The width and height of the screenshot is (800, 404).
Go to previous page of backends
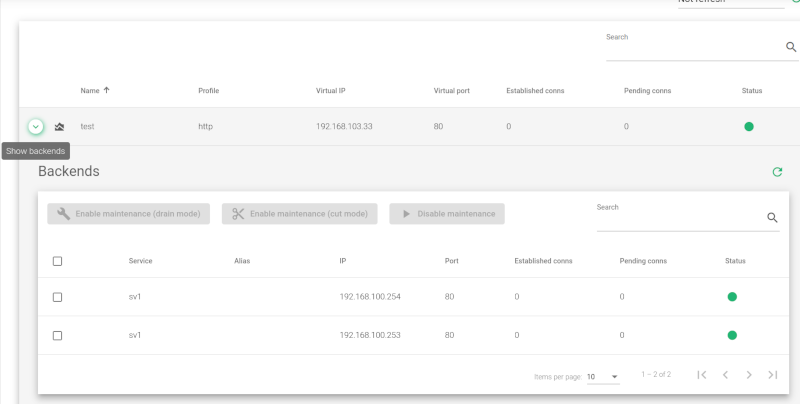tap(725, 375)
